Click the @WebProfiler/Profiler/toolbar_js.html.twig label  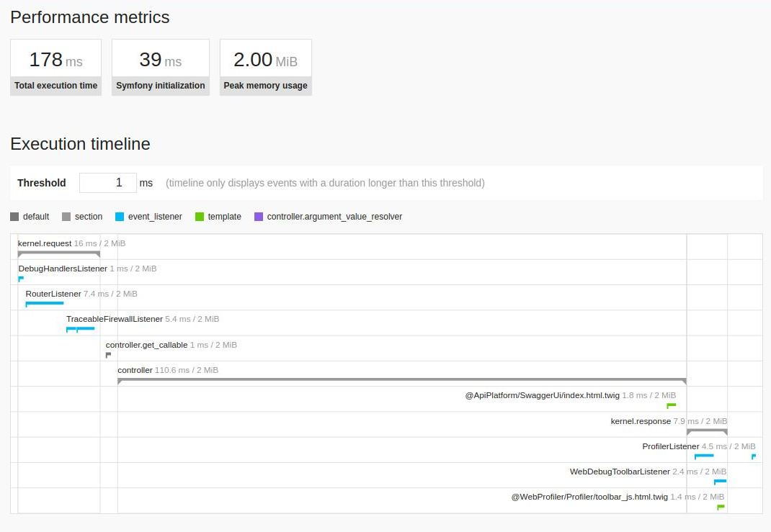[x=589, y=497]
